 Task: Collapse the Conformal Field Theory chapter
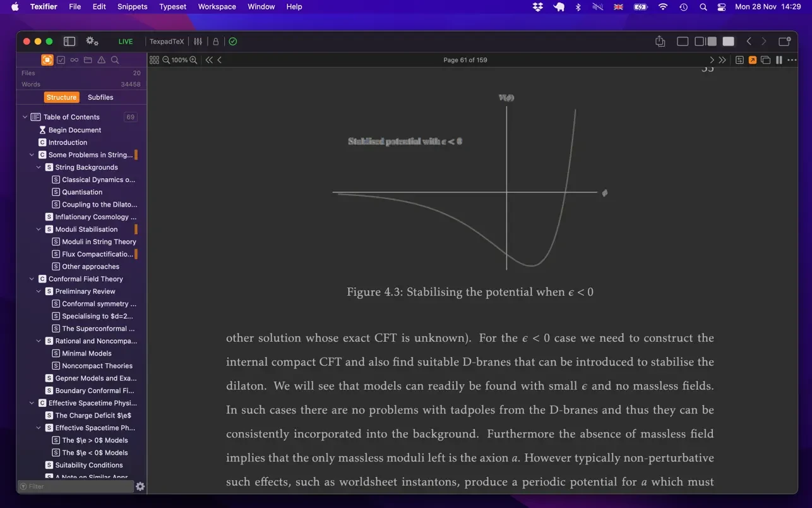tap(32, 279)
